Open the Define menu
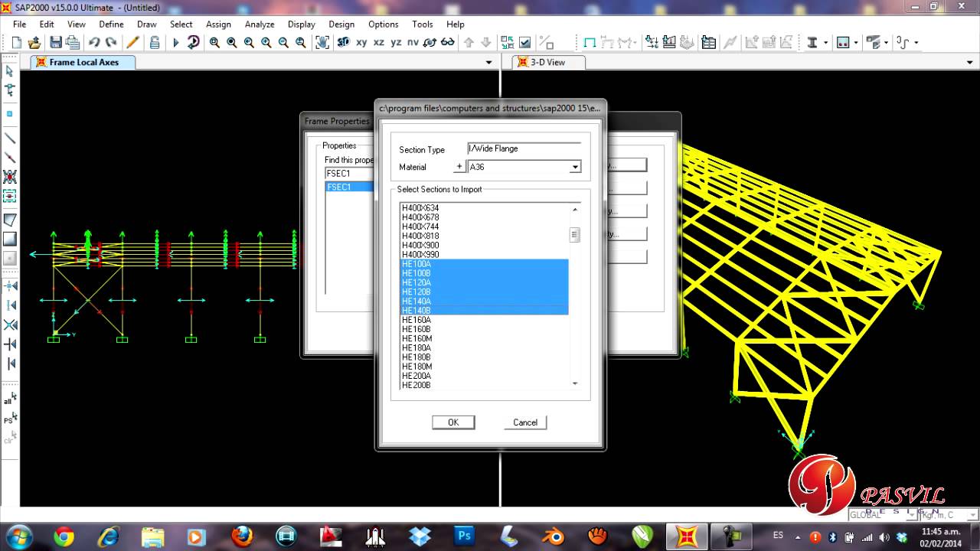The image size is (980, 551). (111, 24)
